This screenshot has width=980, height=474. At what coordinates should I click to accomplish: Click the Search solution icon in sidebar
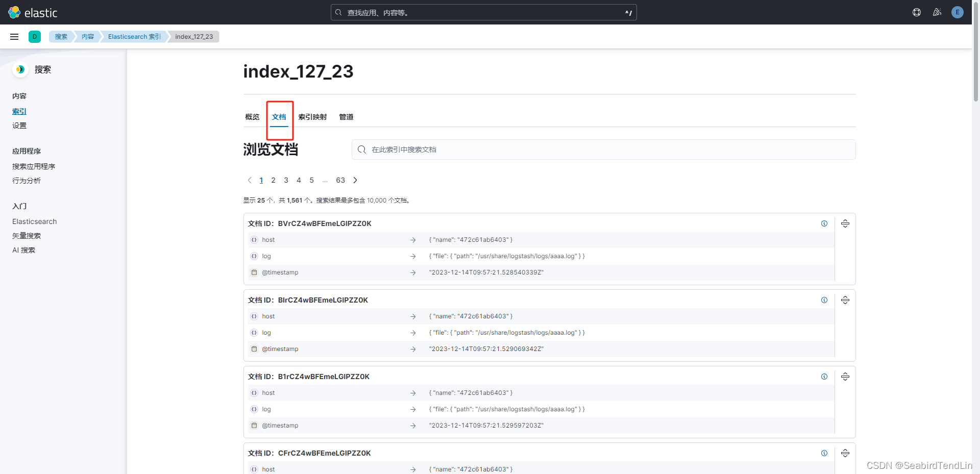20,69
